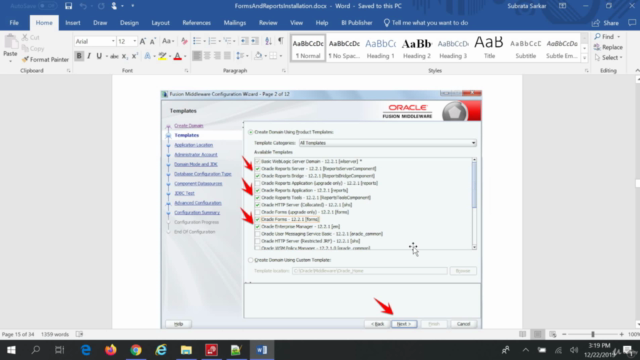Image resolution: width=640 pixels, height=360 pixels.
Task: Underline the selected text
Action: pyautogui.click(x=99, y=56)
